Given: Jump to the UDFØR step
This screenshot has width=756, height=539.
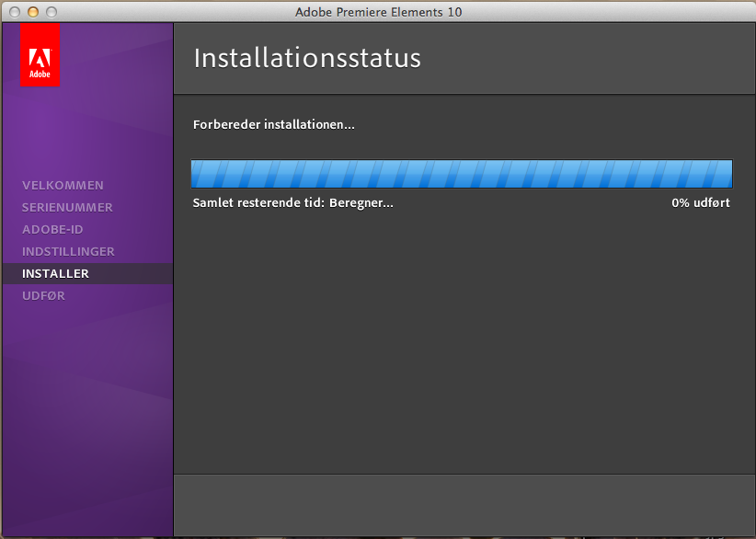Looking at the screenshot, I should (43, 295).
